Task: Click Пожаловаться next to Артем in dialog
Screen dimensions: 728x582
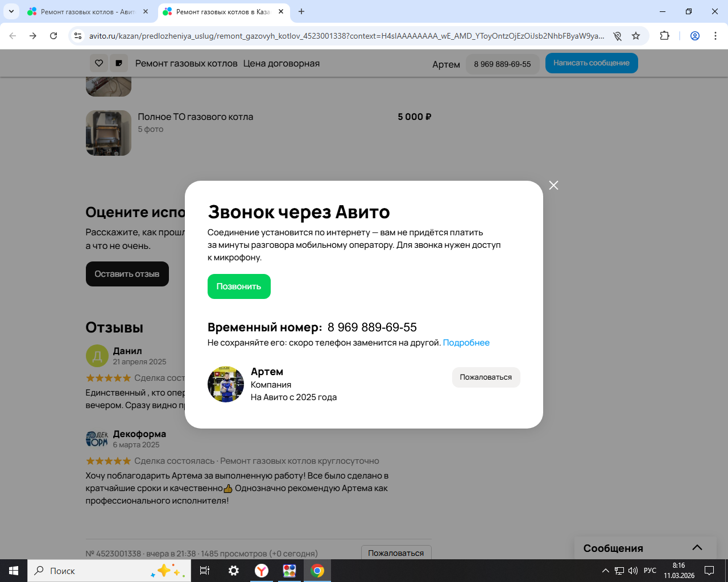Action: pos(486,377)
